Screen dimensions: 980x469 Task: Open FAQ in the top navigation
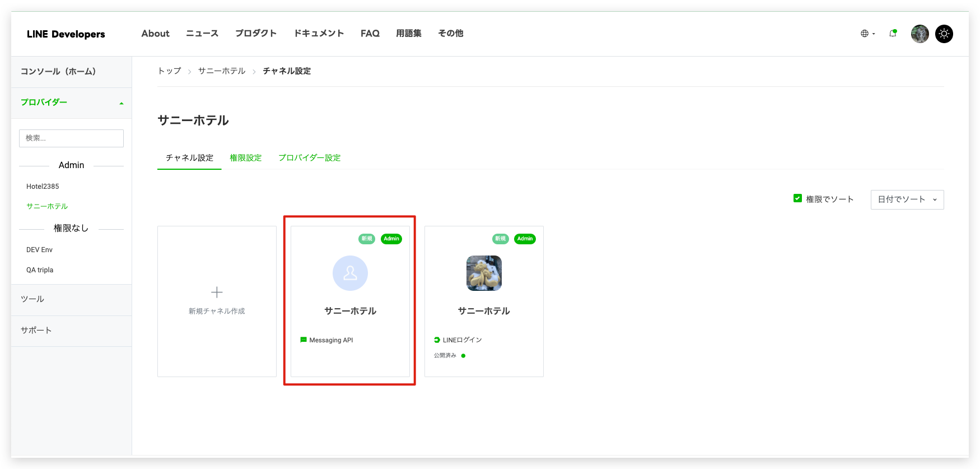[x=370, y=34]
